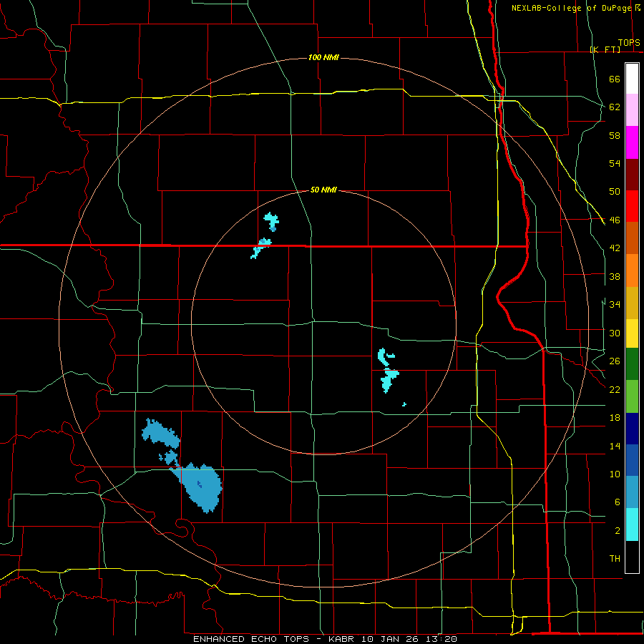Click the legend value 58
Image resolution: width=644 pixels, height=644 pixels.
[615, 135]
